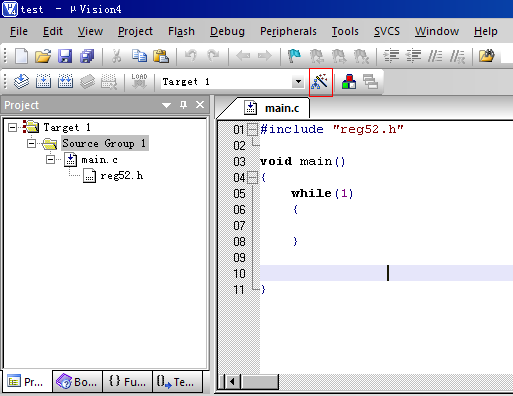Screen dimensions: 513x396
Task: Rebuild all target files icon
Action: click(x=65, y=82)
